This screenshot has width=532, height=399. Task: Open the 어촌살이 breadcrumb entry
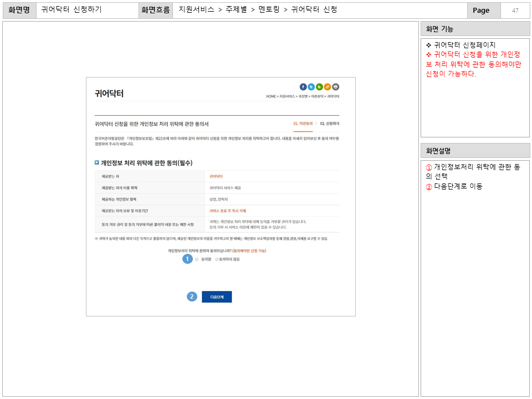[x=318, y=95]
